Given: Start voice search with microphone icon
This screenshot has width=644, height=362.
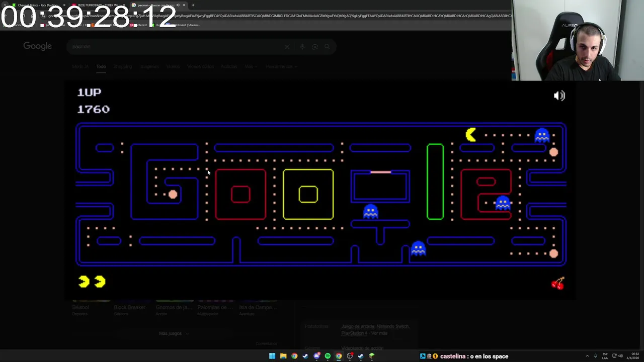Looking at the screenshot, I should point(302,47).
